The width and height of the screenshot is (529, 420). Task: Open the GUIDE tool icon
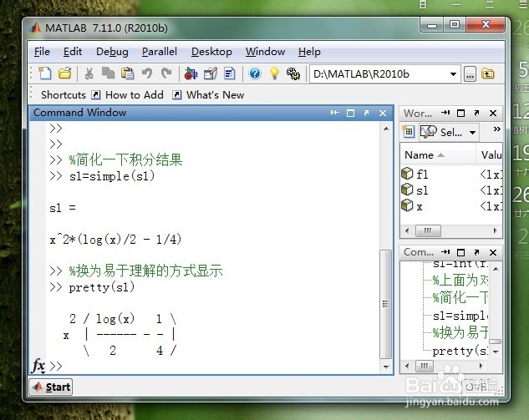(x=211, y=73)
